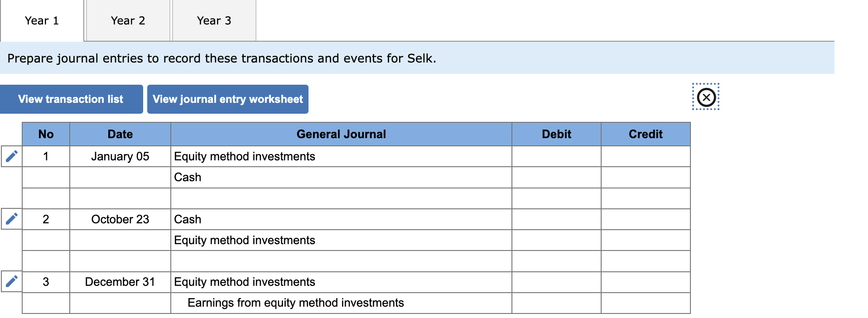Click pencil edit icon for entry 1
The image size is (868, 318).
[x=12, y=156]
